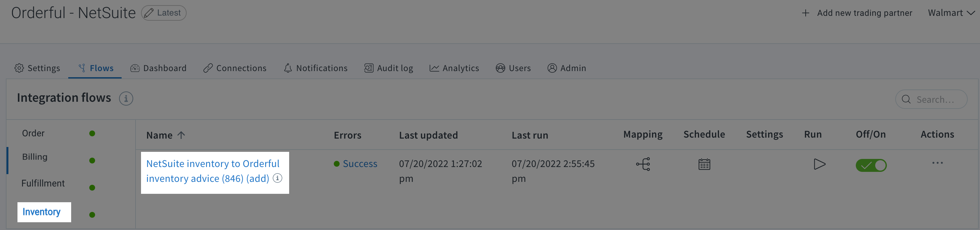Open the Schedule calendar icon

[704, 164]
